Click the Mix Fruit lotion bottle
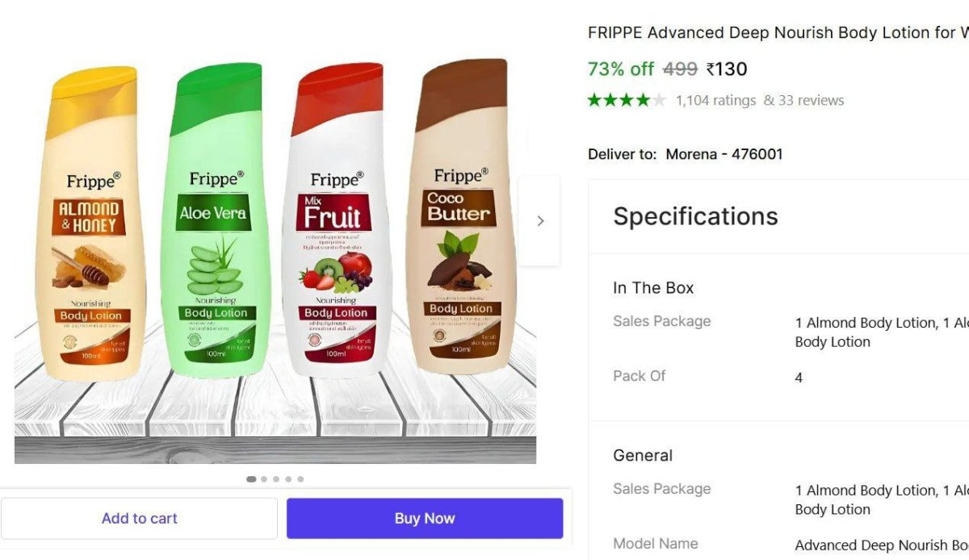The height and width of the screenshot is (560, 969). [338, 220]
